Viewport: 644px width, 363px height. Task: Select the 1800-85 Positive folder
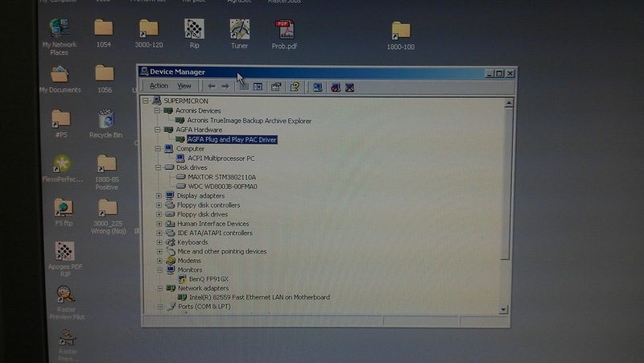(x=107, y=172)
